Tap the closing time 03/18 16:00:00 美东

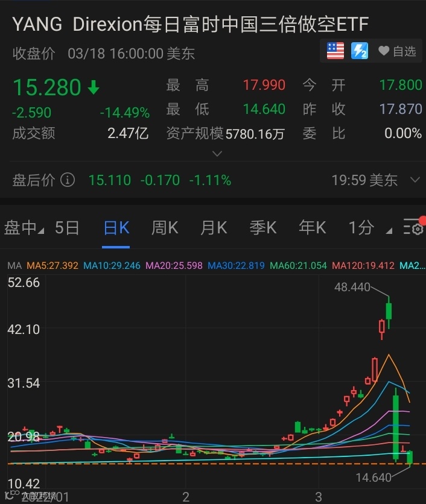pyautogui.click(x=132, y=54)
